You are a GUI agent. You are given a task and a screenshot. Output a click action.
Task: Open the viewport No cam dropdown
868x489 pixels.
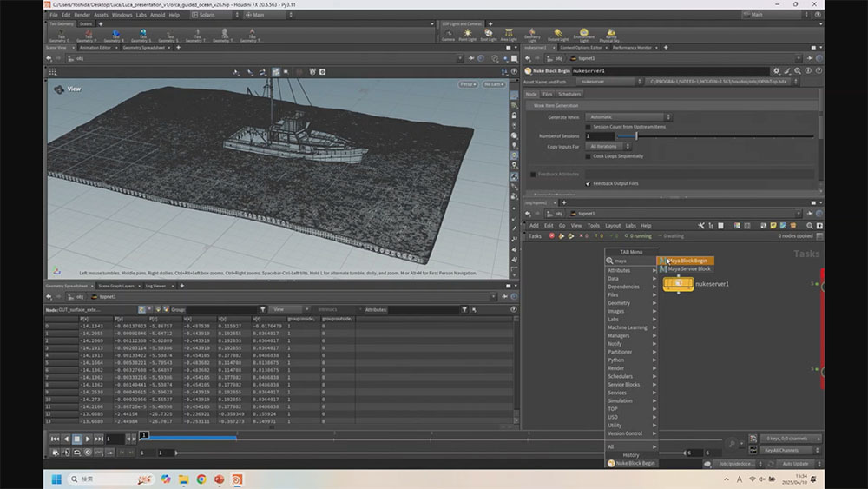point(493,84)
